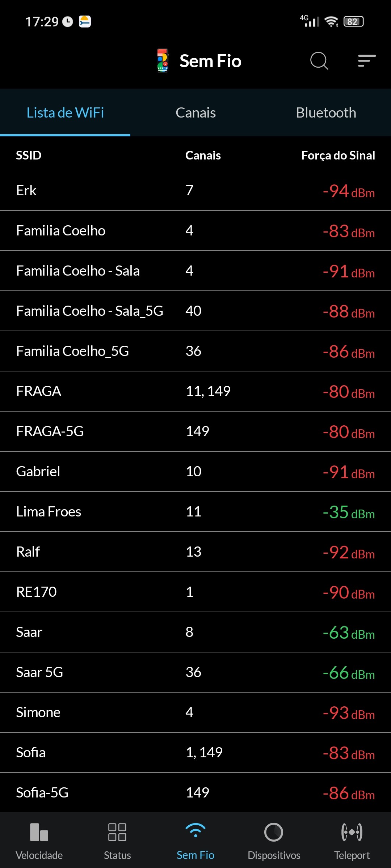The image size is (391, 868).
Task: Tap the Força do Sinal column header
Action: pyautogui.click(x=338, y=156)
